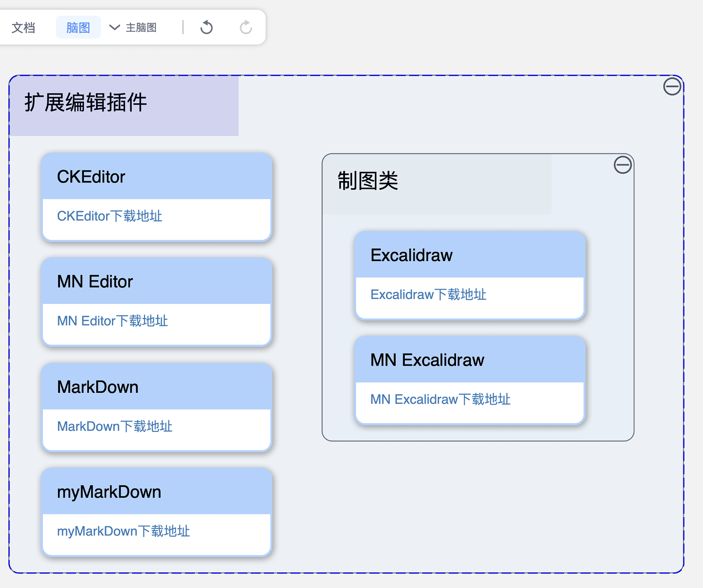Click the redo arrow icon
The width and height of the screenshot is (703, 588).
point(246,27)
